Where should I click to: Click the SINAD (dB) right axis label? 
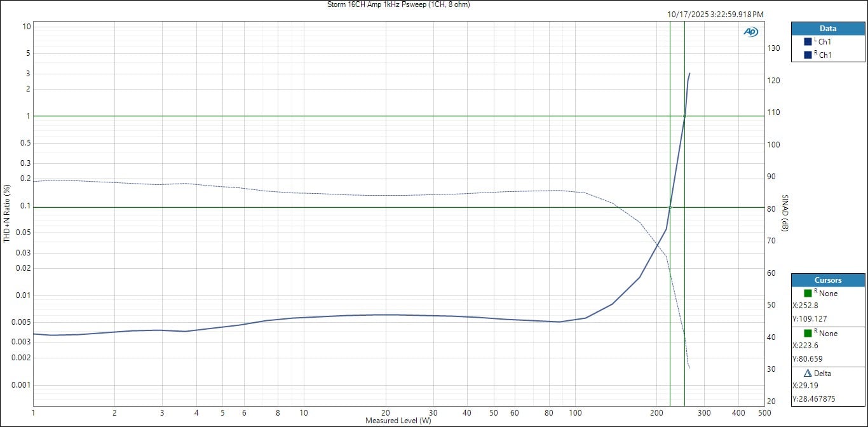[785, 213]
